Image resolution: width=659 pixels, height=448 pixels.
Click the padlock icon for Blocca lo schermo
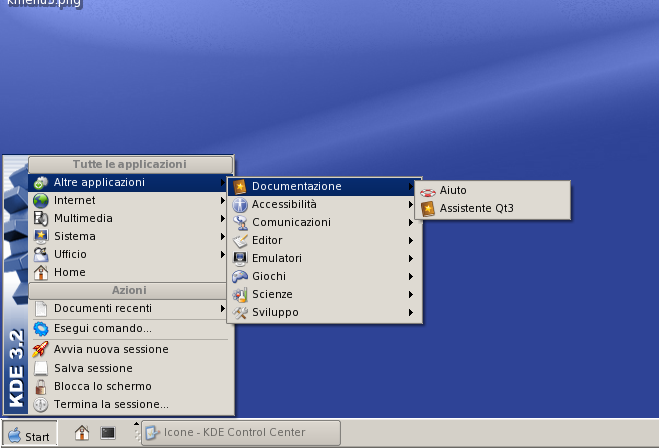tap(41, 387)
